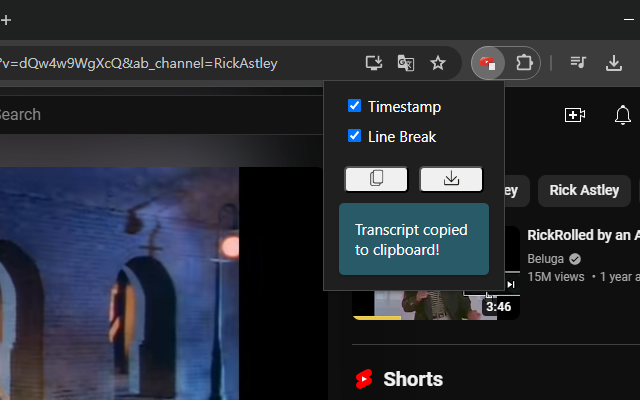Click YouTube Create video camera icon
This screenshot has width=640, height=400.
click(575, 115)
